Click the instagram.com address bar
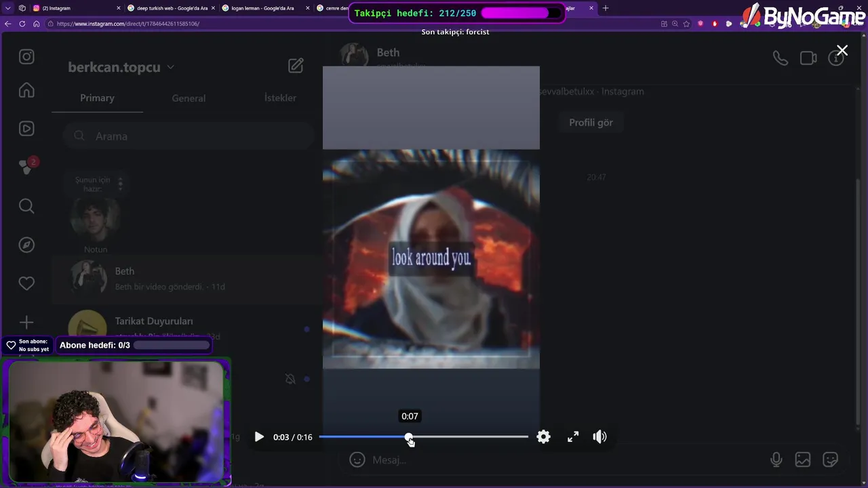The image size is (868, 488). [x=353, y=24]
